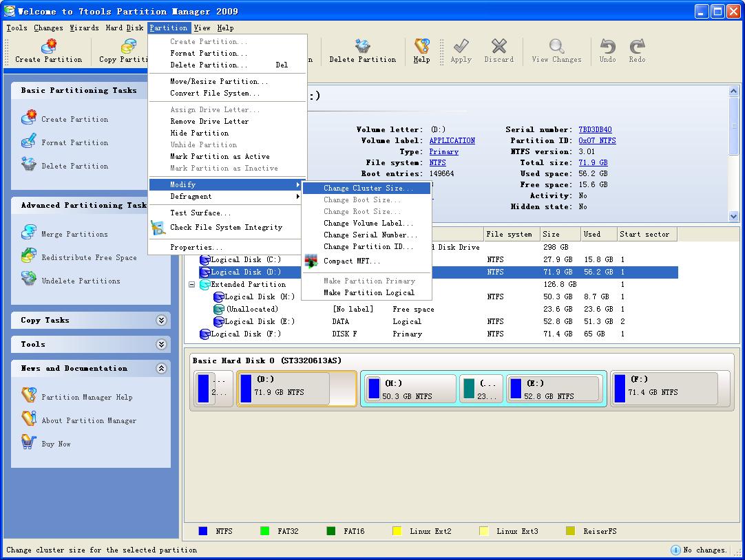
Task: Click the Redo arrow icon
Action: pyautogui.click(x=637, y=47)
